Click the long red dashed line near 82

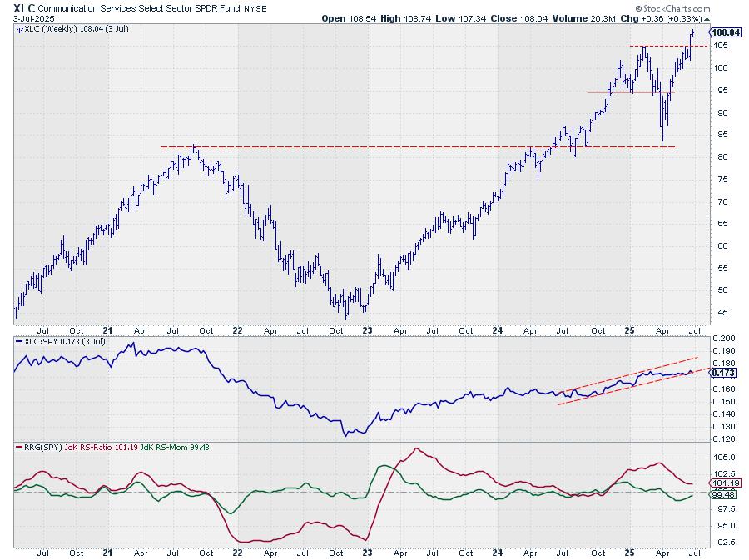point(419,146)
